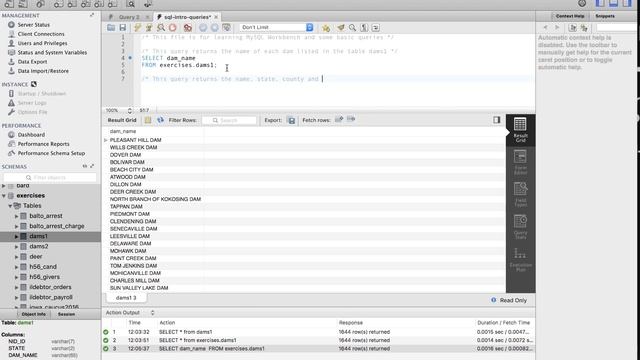Viewport: 640px width, 360px height.
Task: Stop the running query with the red stop icon
Action: point(173,27)
